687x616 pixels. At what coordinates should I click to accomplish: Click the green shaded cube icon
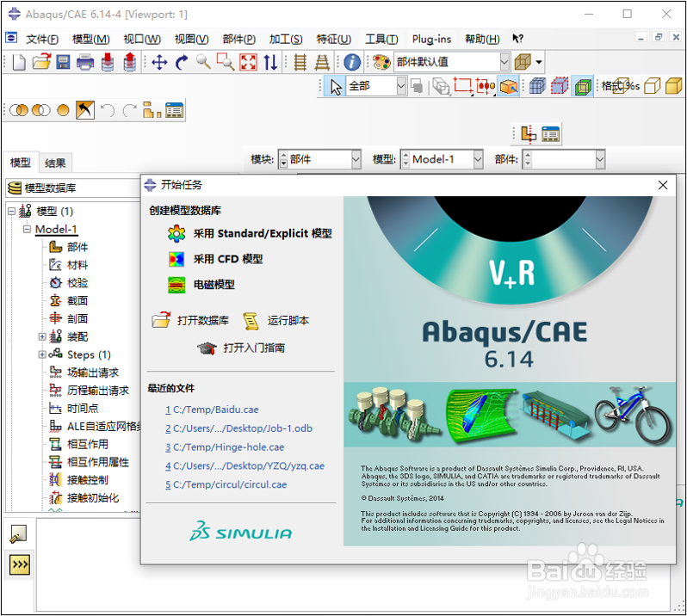coord(583,86)
